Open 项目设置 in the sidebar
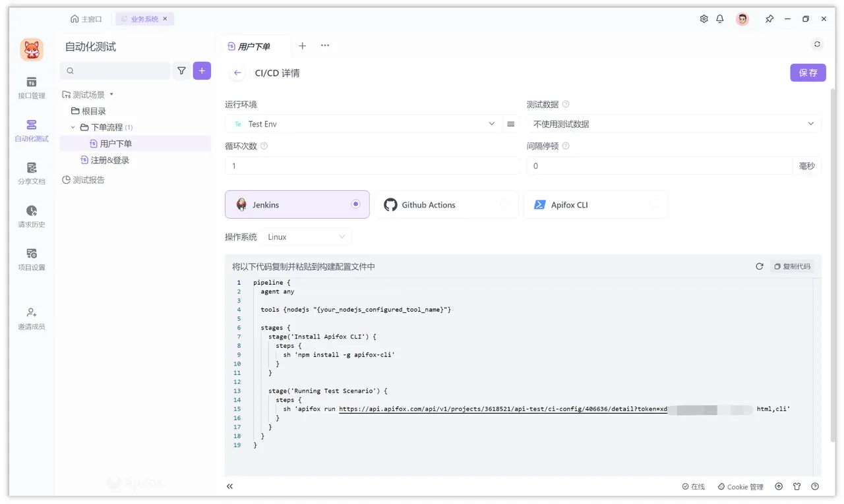This screenshot has width=844, height=504. [32, 259]
